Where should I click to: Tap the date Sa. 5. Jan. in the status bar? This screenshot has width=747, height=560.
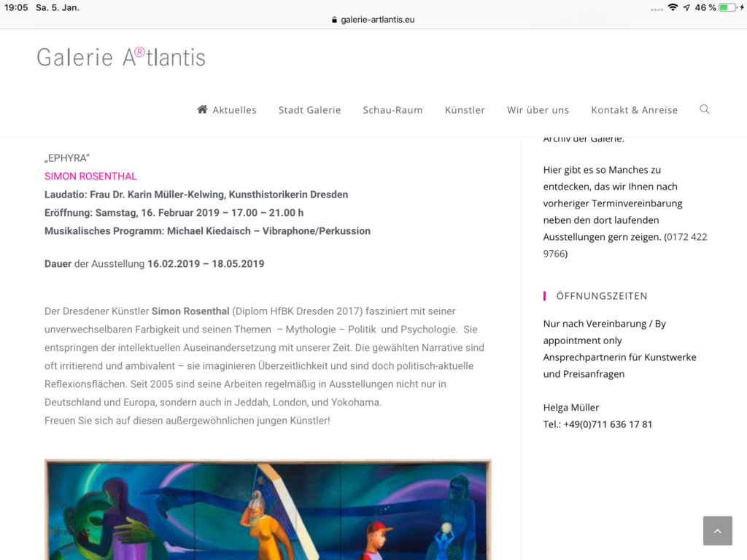coord(58,7)
